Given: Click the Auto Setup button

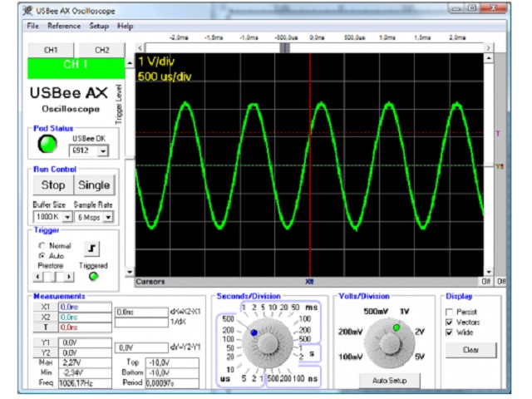Looking at the screenshot, I should 389,381.
